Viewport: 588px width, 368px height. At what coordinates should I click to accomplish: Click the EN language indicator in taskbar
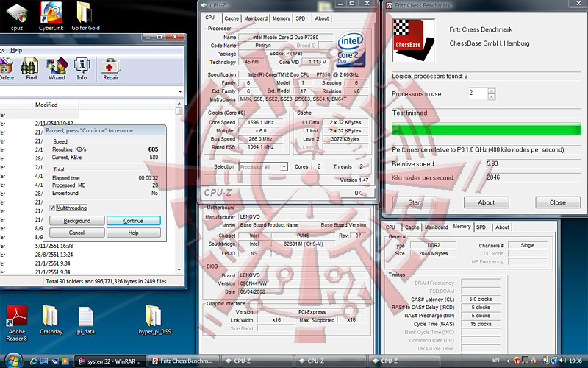click(496, 361)
